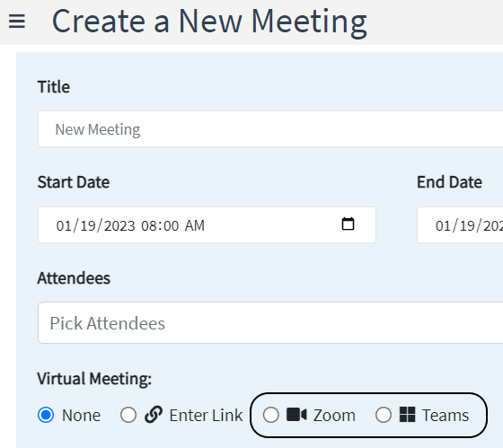This screenshot has height=448, width=503.
Task: Open the hamburger navigation menu
Action: coord(17,22)
